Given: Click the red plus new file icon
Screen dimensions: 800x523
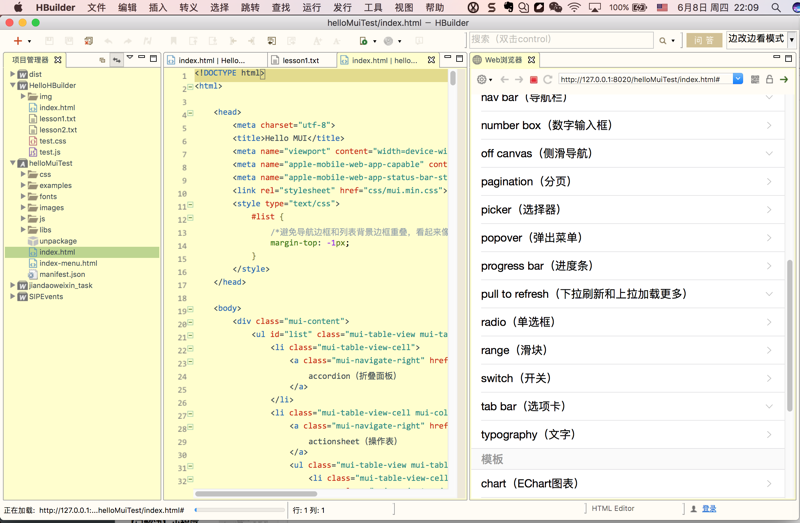Looking at the screenshot, I should click(18, 41).
